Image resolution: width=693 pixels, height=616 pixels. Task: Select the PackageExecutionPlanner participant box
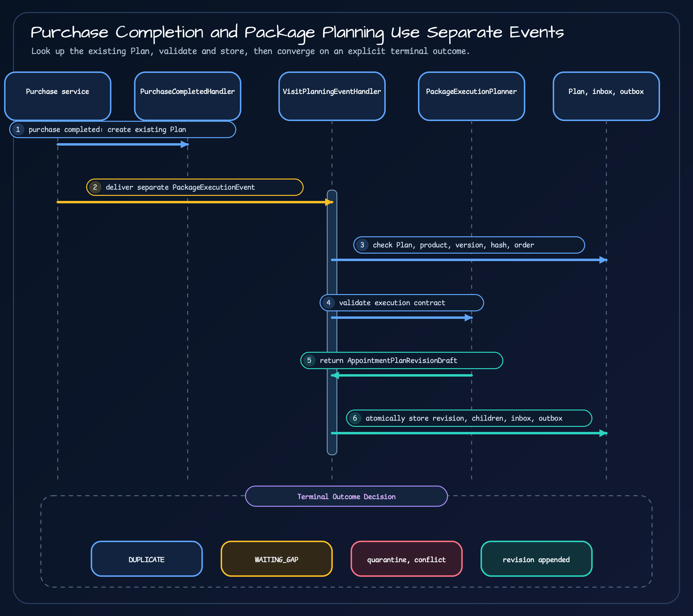point(471,96)
